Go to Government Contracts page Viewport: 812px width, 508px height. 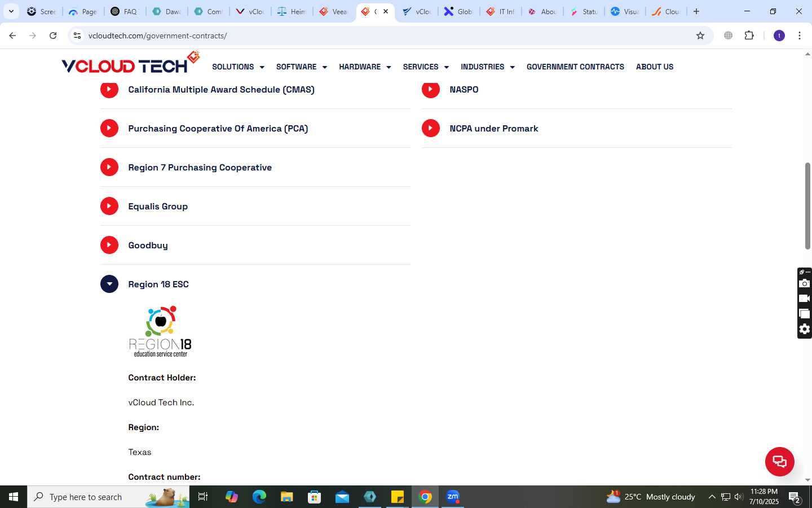pos(575,67)
